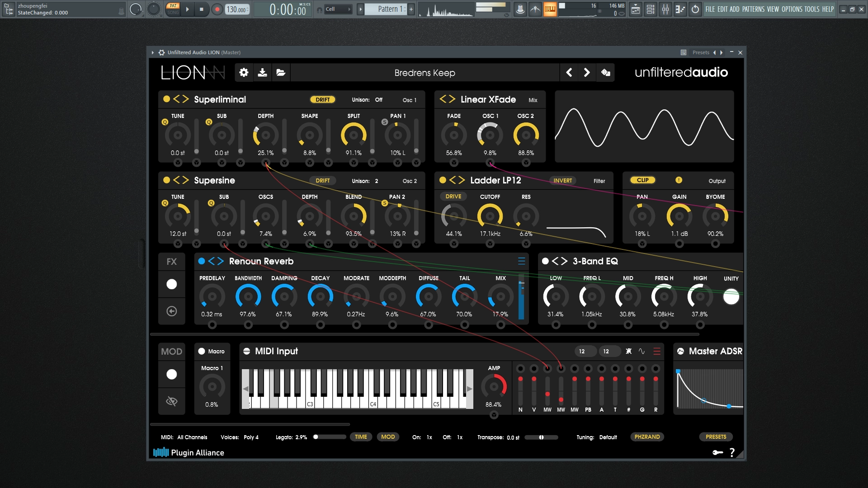Click the Output warning indicator icon

pyautogui.click(x=679, y=180)
